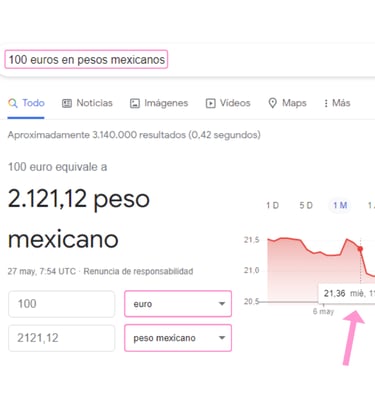Open the euro currency dropdown

[x=178, y=304]
